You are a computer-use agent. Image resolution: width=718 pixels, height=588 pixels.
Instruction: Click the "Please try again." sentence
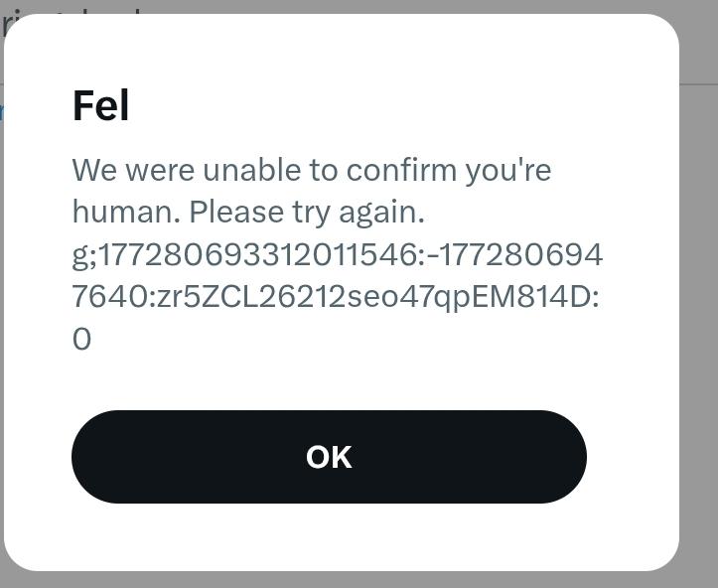pos(306,212)
